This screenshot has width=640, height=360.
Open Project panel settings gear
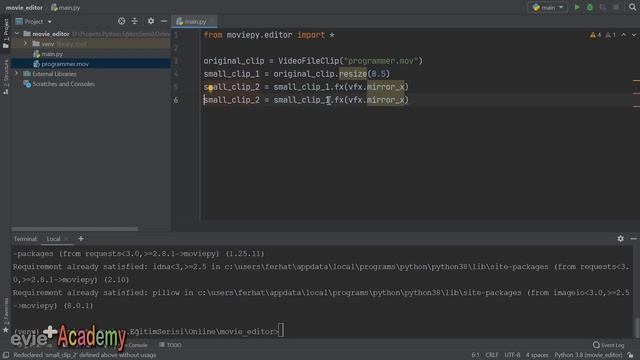pyautogui.click(x=151, y=21)
